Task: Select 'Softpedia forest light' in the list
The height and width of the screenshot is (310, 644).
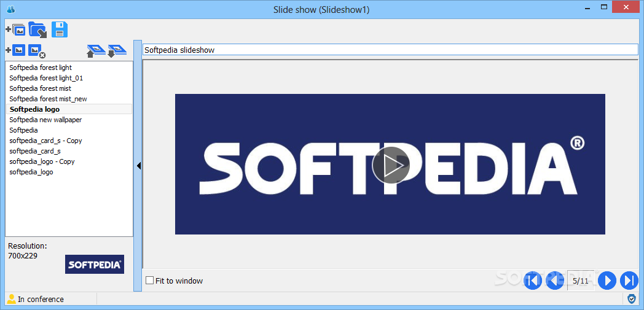Action: click(x=41, y=68)
